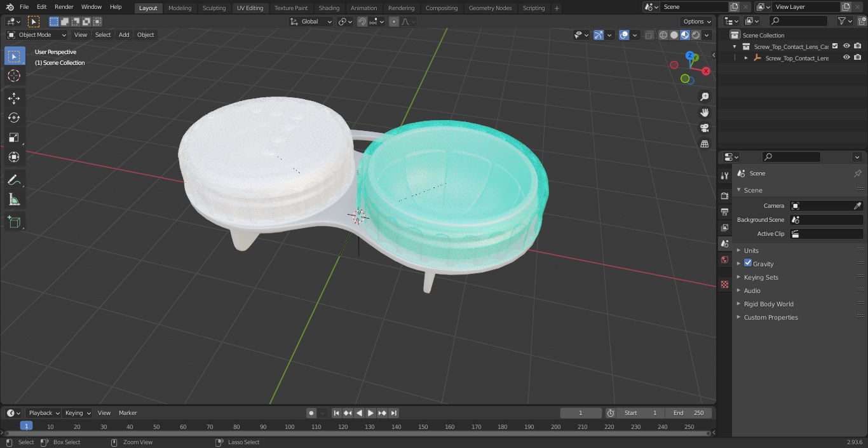Click the End frame field showing 250
The height and width of the screenshot is (448, 868).
coord(688,413)
